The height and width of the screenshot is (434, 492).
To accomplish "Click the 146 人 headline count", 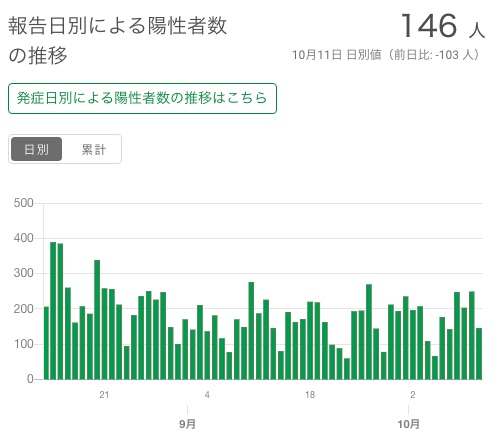I will click(442, 26).
